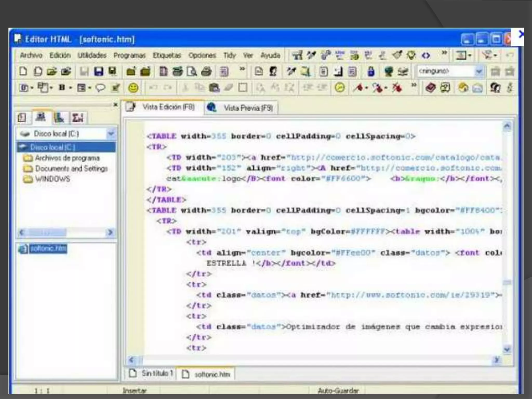Expand the Disco local (C:) drive selector

tap(111, 134)
